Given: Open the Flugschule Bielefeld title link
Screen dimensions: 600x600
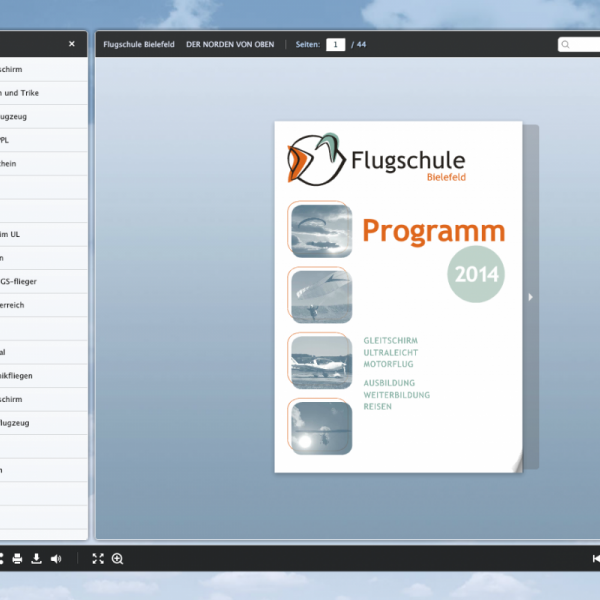Looking at the screenshot, I should point(139,44).
